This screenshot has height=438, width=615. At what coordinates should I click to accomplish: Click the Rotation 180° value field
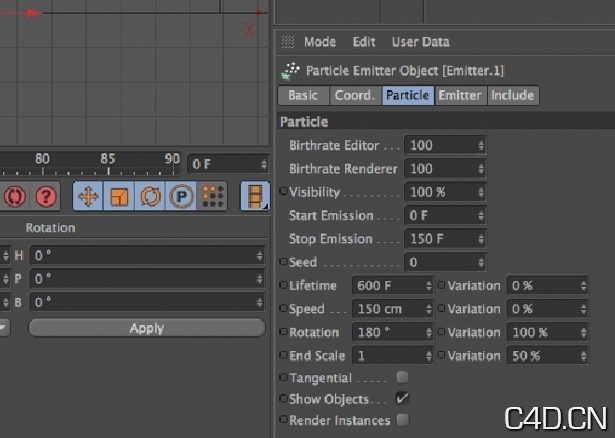pyautogui.click(x=393, y=333)
